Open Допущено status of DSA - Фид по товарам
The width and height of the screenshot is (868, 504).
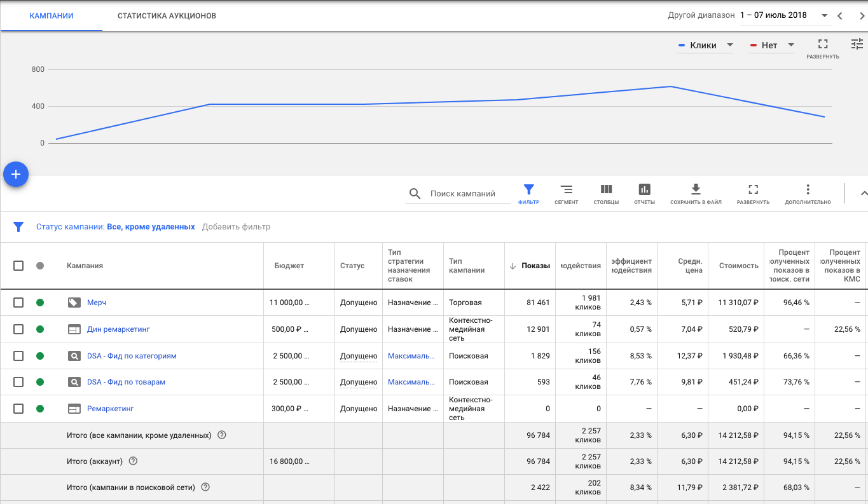[359, 382]
